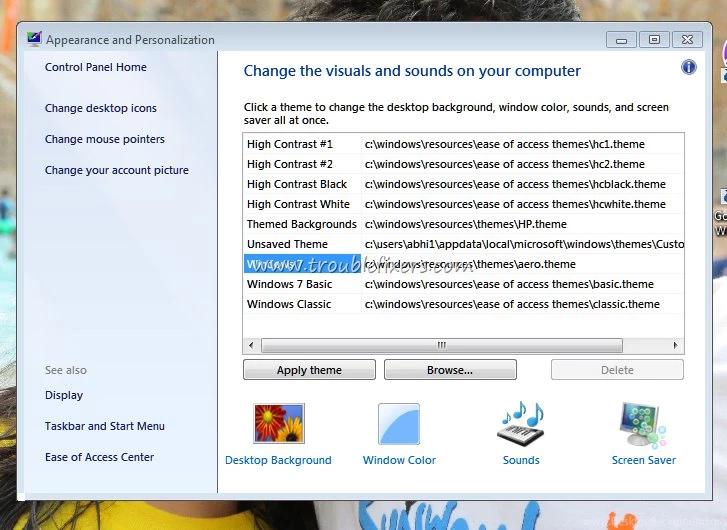This screenshot has width=727, height=530.
Task: Open the Window Color swatch icon
Action: 399,423
